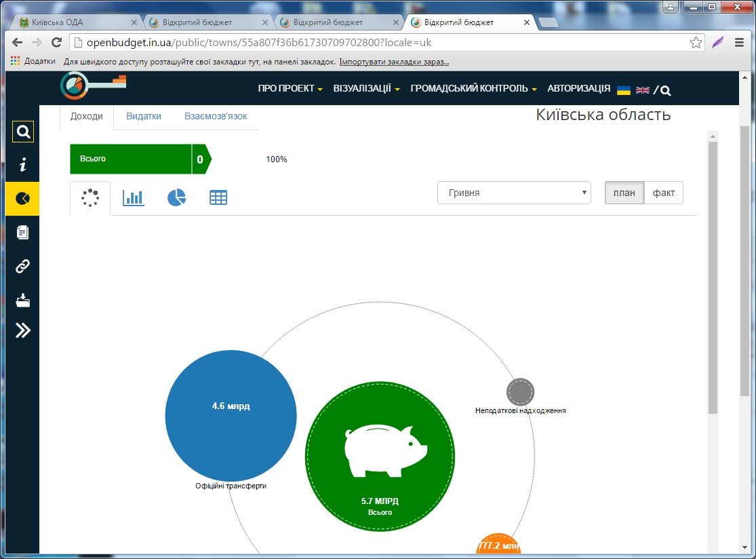Open the Видатки tab
The image size is (756, 559).
144,116
